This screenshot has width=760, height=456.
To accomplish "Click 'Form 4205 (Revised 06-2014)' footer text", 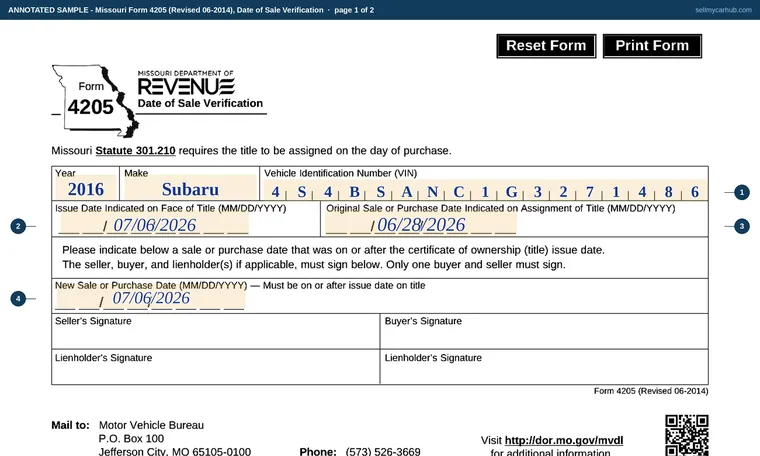I will [x=651, y=391].
